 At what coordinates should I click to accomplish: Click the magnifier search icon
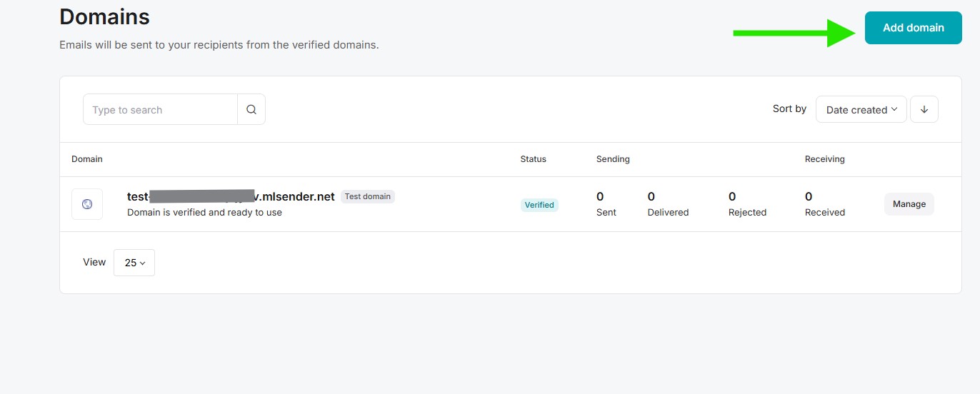(x=251, y=109)
